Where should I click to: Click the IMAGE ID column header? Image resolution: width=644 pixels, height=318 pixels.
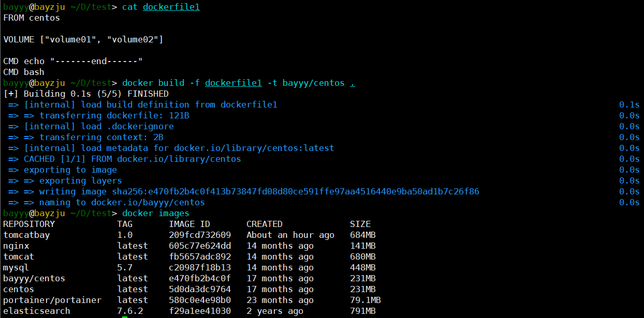click(189, 224)
